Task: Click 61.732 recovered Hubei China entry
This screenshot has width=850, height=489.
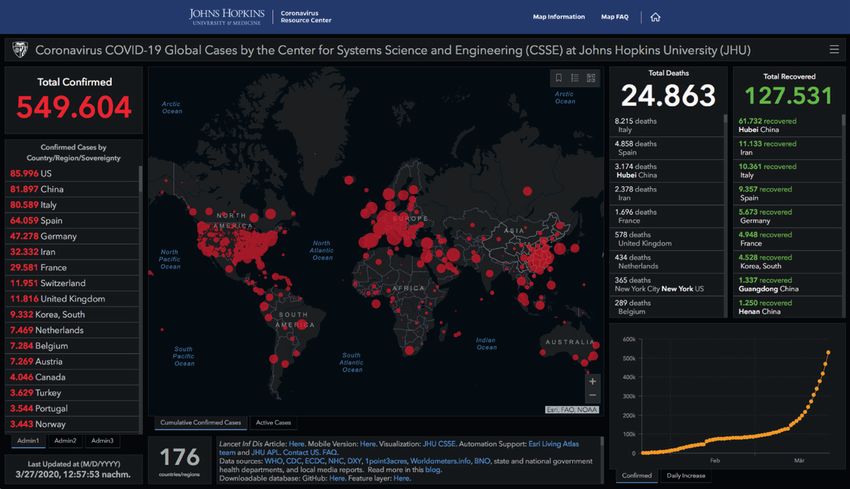Action: [788, 125]
